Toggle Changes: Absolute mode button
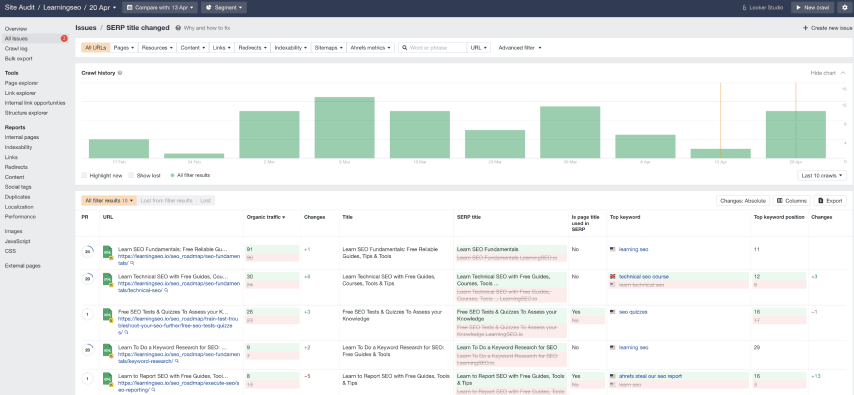854x395 pixels. tap(743, 201)
